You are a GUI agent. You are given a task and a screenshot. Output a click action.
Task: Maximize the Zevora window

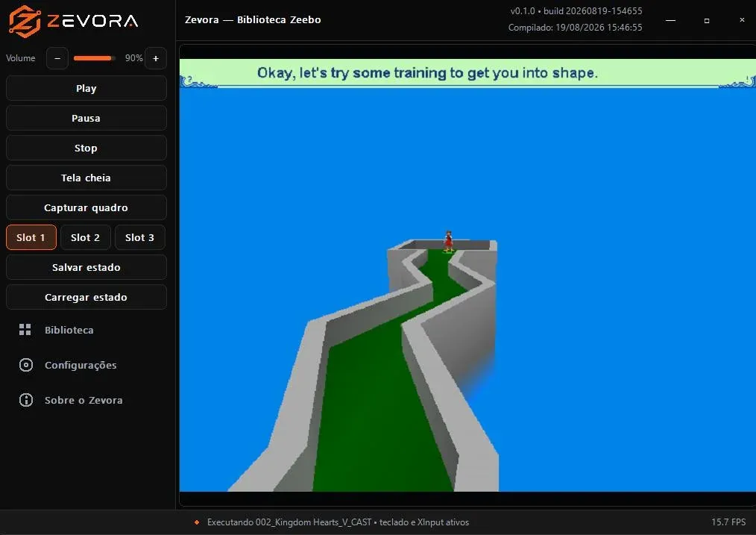707,20
